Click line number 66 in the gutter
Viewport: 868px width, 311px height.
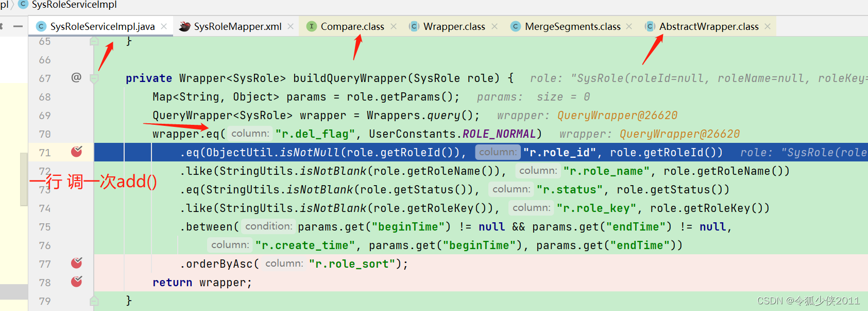[45, 60]
